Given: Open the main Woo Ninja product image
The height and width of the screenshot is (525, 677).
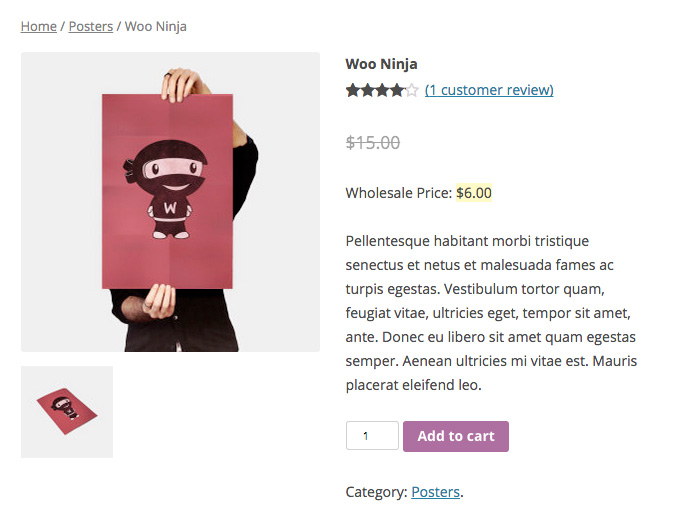Looking at the screenshot, I should click(x=171, y=202).
